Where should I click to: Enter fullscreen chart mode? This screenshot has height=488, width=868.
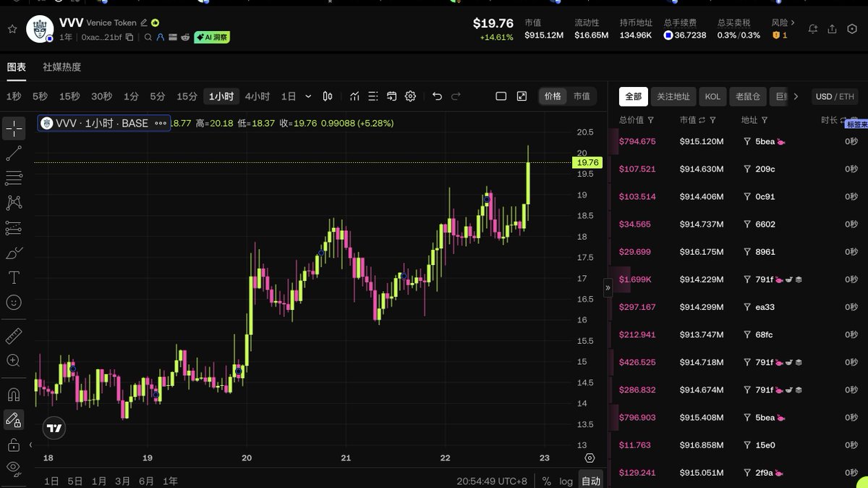click(x=522, y=96)
